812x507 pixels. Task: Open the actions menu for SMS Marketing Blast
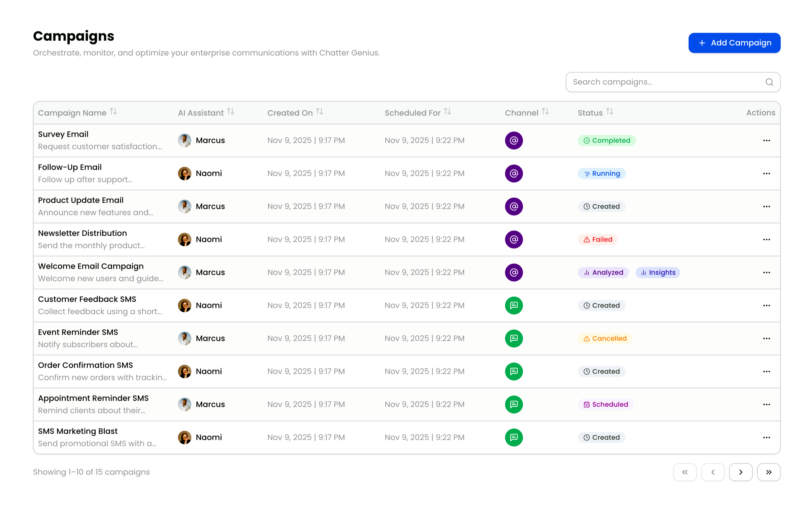pos(766,437)
